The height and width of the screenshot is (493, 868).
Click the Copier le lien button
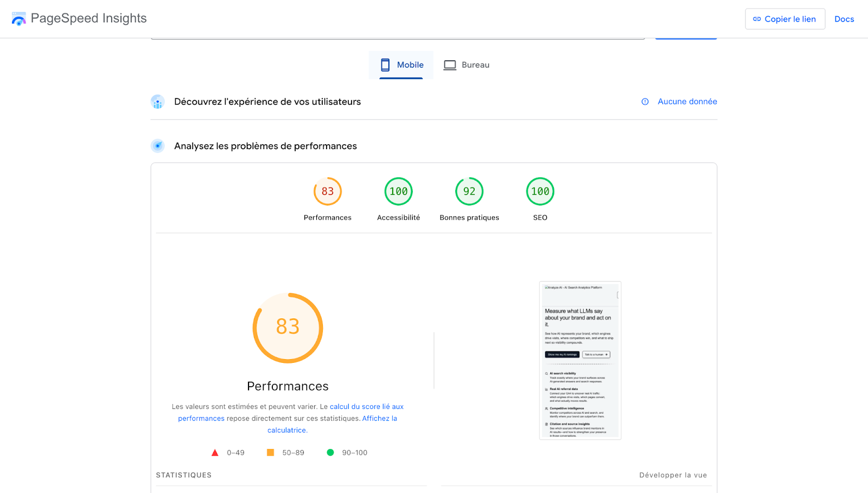[x=784, y=18]
